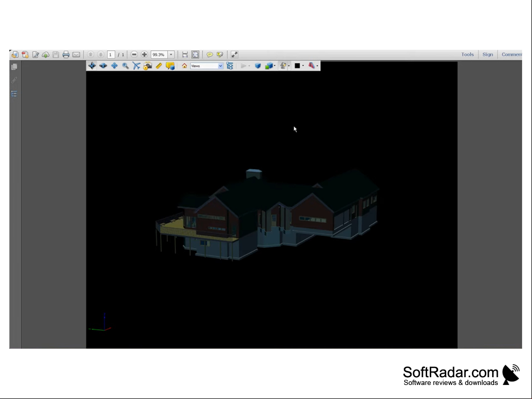Select the 3D Zoom magnifier tool
The height and width of the screenshot is (399, 532).
click(126, 66)
